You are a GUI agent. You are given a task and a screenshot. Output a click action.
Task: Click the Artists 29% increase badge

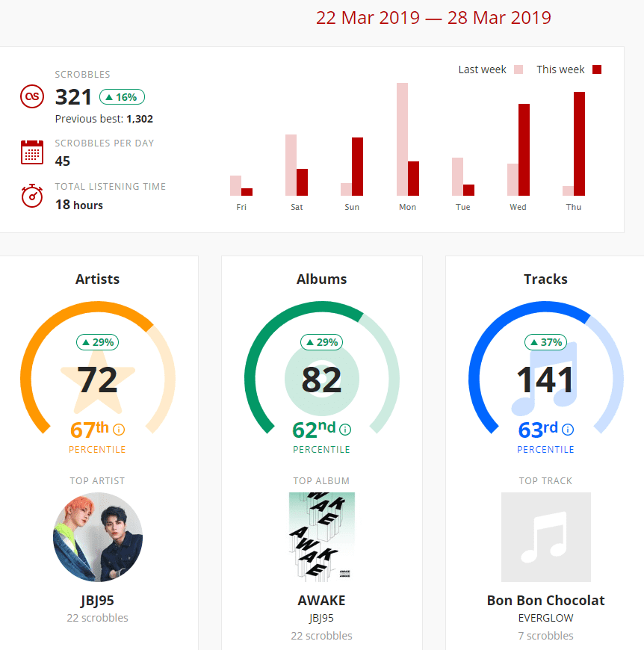[97, 342]
